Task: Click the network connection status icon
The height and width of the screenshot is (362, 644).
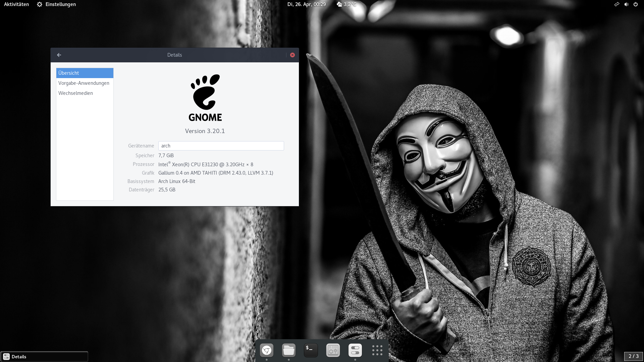Action: 616,4
